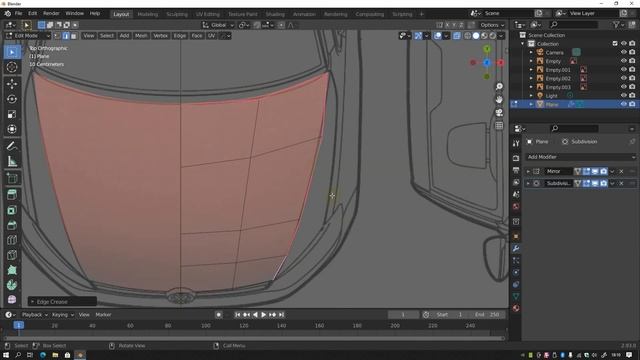Remove the Mirror modifier with X
Screen dimensions: 640x360
coord(621,171)
